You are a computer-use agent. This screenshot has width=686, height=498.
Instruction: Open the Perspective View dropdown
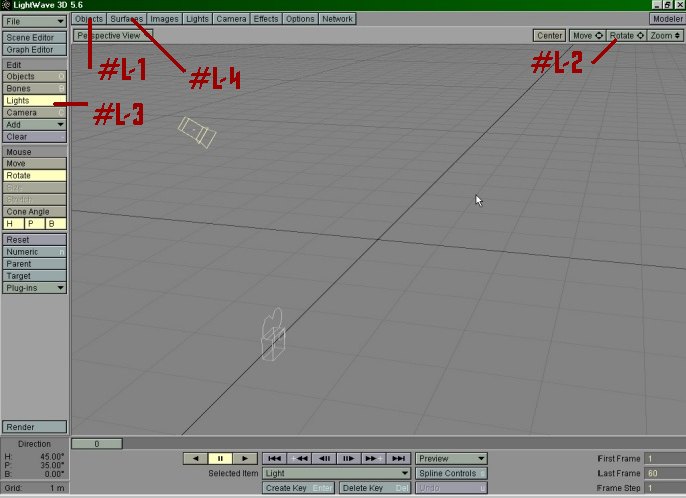click(x=113, y=35)
